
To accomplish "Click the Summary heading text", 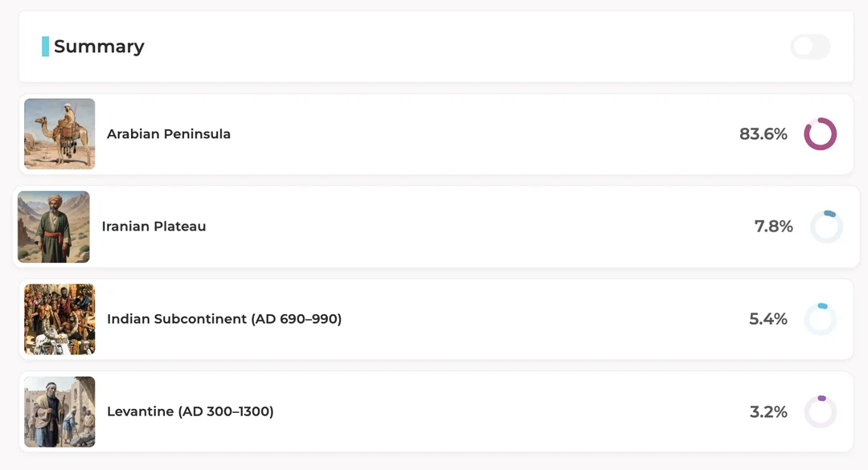I will (x=99, y=47).
